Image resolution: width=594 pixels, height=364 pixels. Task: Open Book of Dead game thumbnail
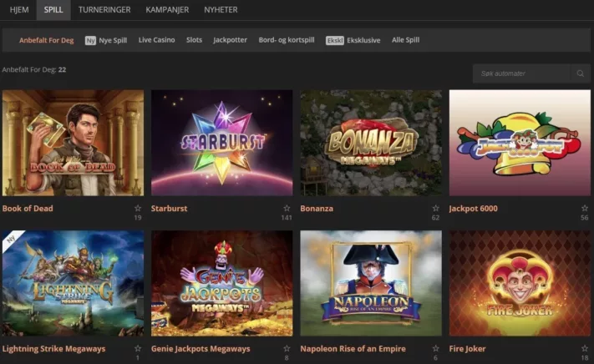(74, 143)
